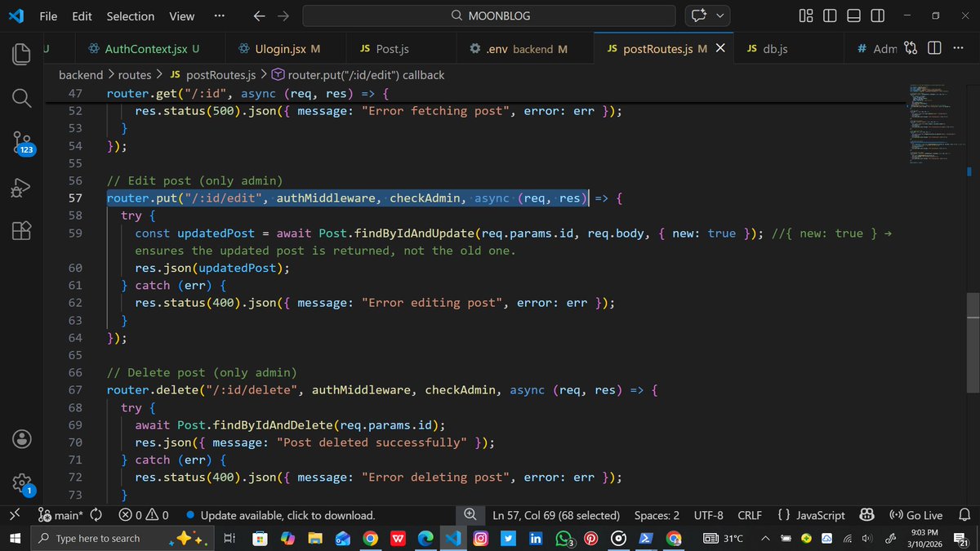Open Chrome from the taskbar

(370, 538)
